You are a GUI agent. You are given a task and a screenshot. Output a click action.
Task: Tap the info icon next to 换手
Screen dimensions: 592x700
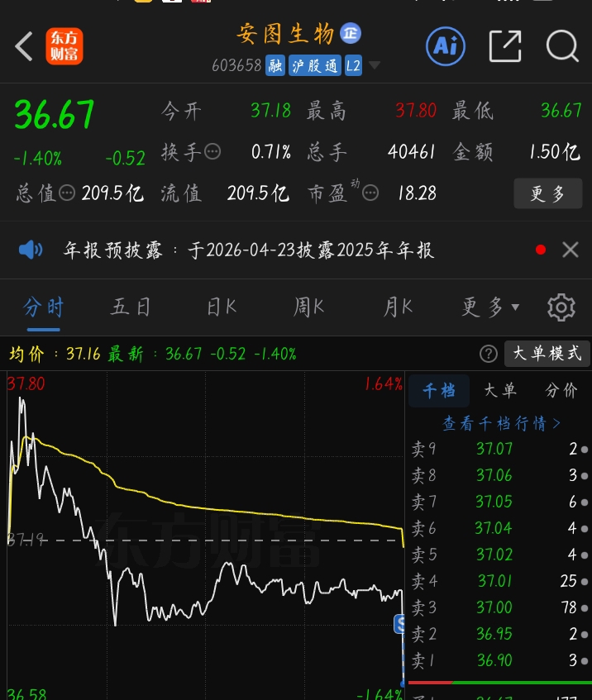212,152
